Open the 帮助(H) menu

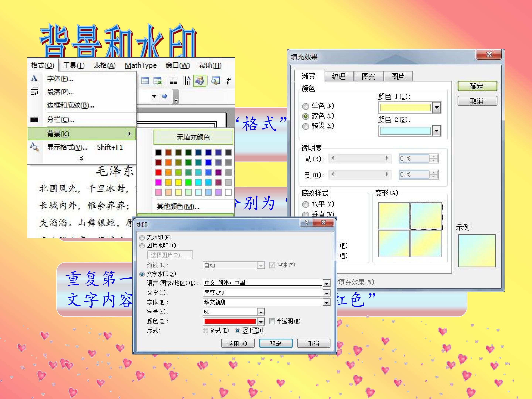point(210,65)
